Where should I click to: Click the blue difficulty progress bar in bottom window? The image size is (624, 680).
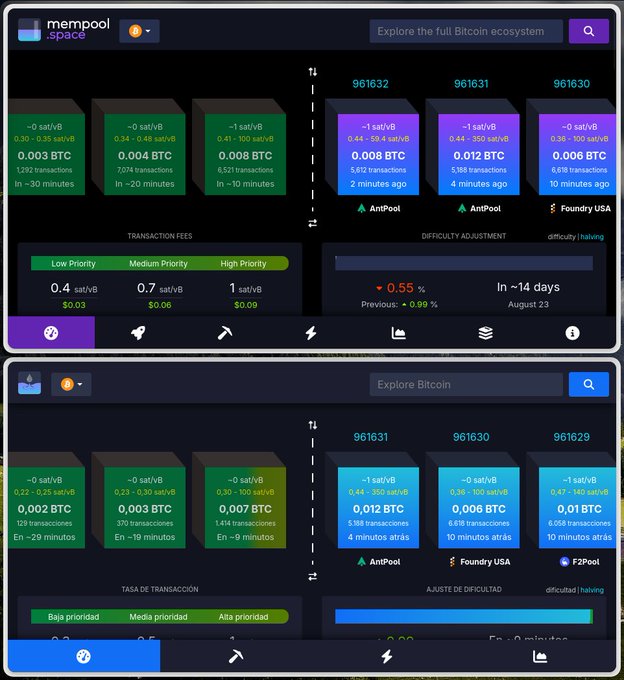[x=464, y=617]
